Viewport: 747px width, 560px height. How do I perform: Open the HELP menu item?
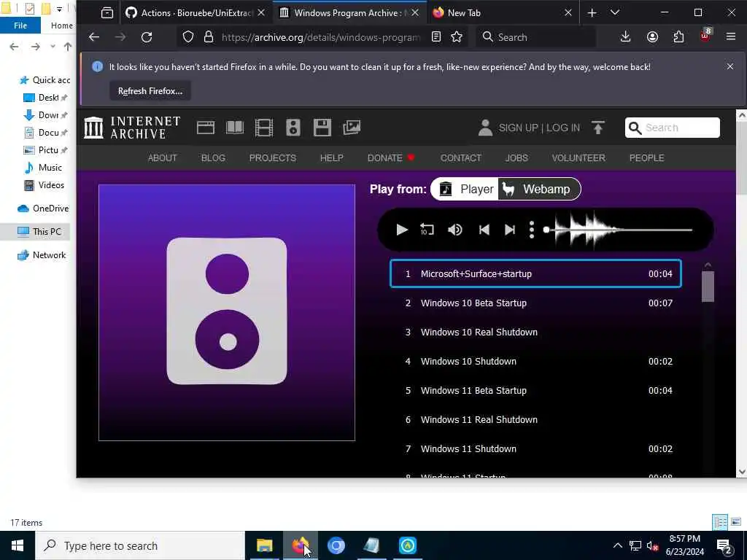click(x=332, y=157)
